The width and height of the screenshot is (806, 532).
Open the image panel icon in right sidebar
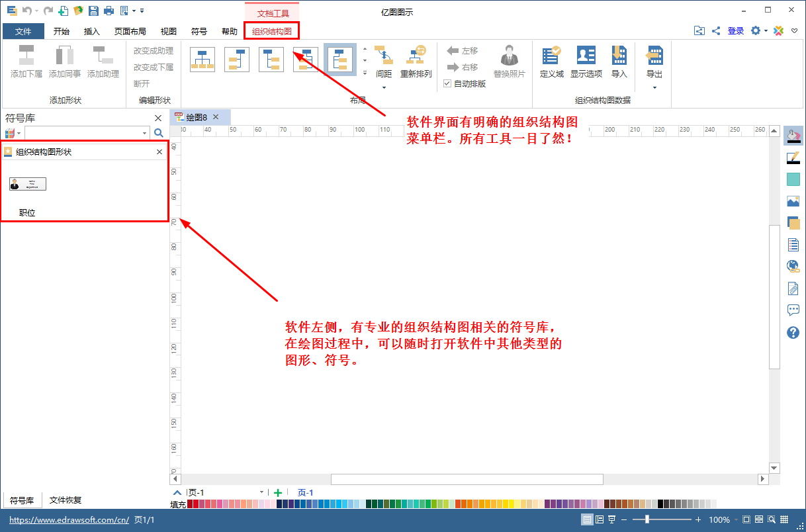tap(793, 201)
